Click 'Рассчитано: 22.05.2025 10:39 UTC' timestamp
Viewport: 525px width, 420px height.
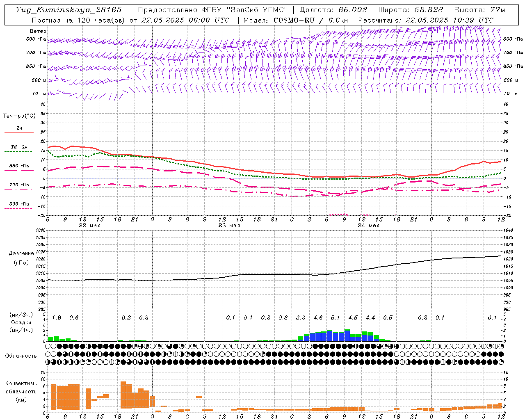coord(426,20)
